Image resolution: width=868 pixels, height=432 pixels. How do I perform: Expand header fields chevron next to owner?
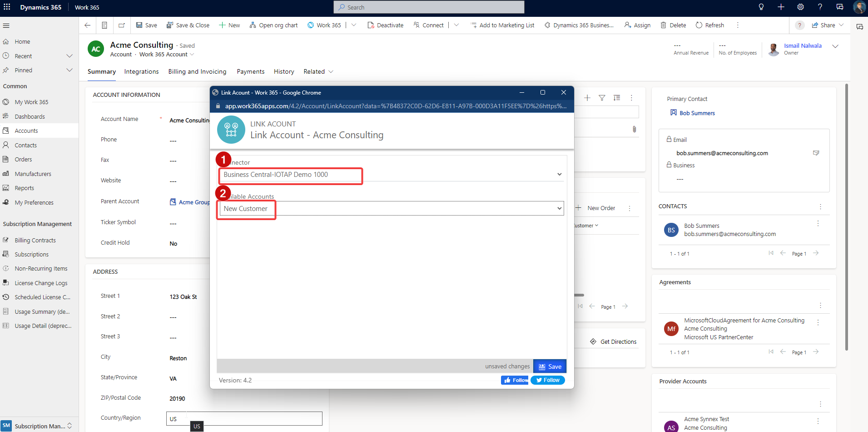(x=835, y=46)
